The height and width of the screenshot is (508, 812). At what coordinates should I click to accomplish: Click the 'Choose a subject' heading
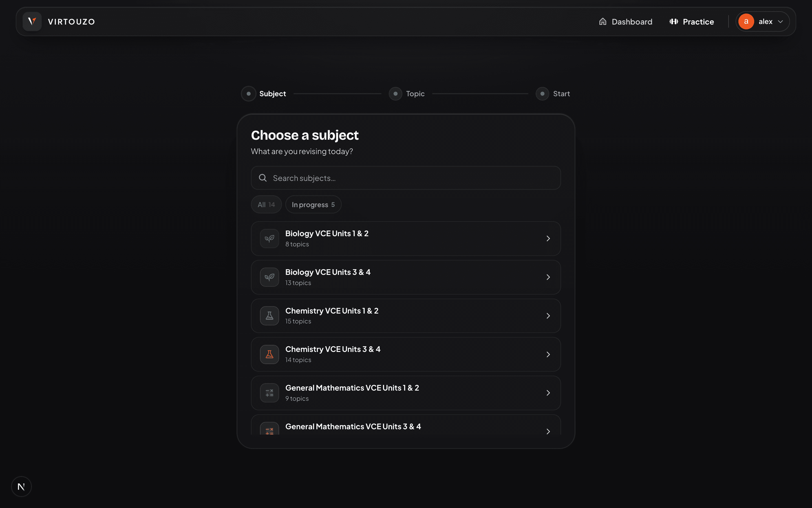tap(305, 135)
